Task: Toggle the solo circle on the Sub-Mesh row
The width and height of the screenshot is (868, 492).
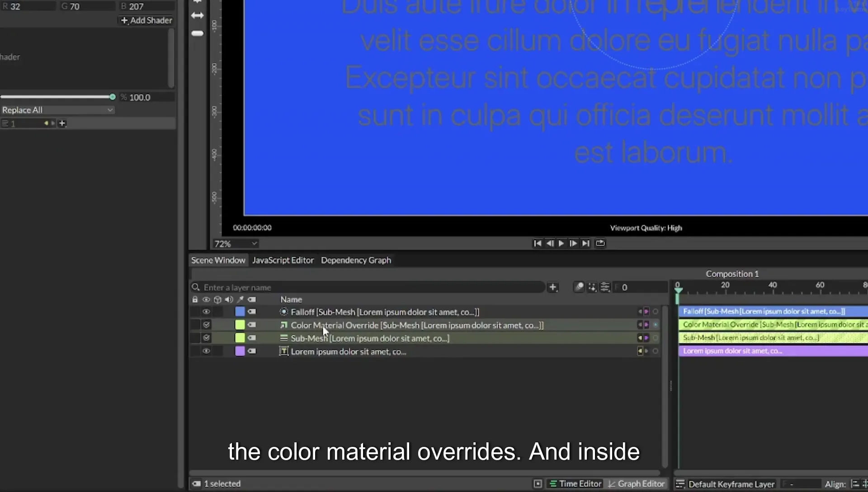Action: pos(656,338)
